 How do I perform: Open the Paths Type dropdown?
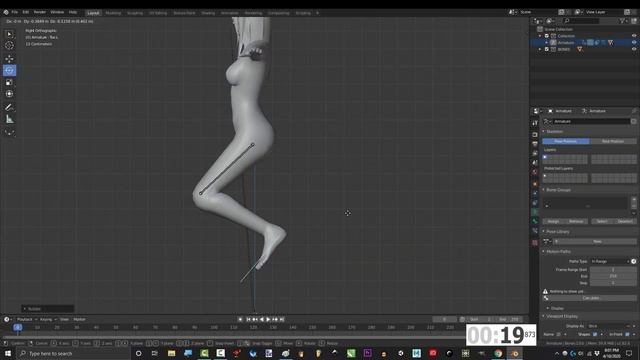coord(610,262)
